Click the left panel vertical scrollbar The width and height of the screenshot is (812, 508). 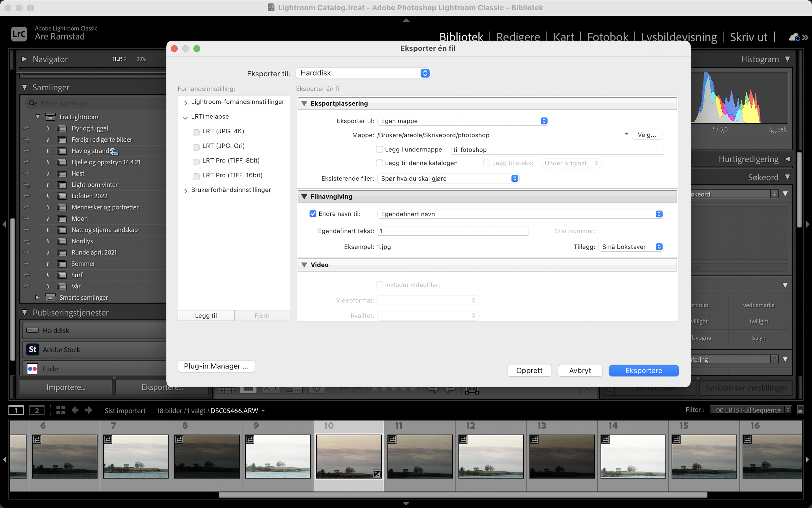[13, 289]
